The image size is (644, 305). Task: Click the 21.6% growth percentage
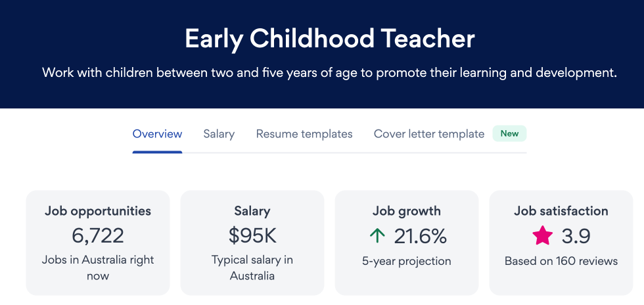click(x=421, y=235)
